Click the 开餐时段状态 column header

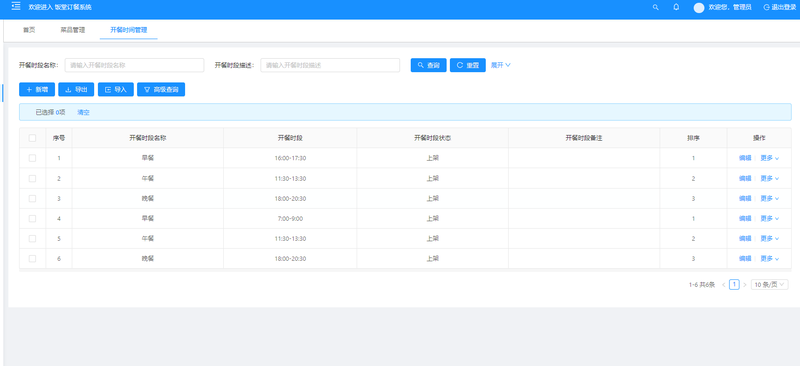(x=432, y=138)
